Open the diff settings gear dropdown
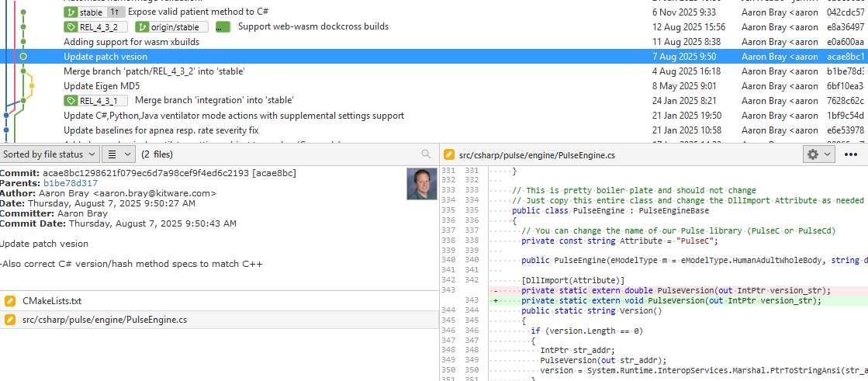 818,154
